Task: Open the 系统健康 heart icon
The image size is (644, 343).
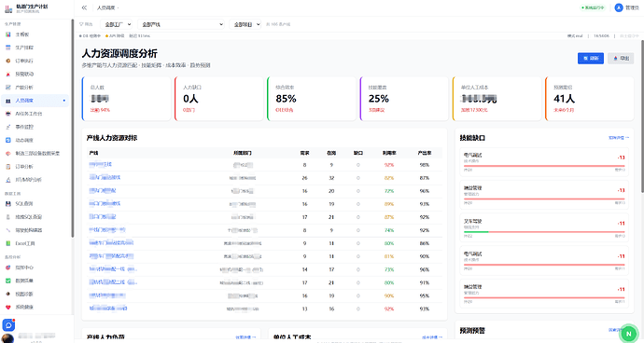Action: [7, 307]
